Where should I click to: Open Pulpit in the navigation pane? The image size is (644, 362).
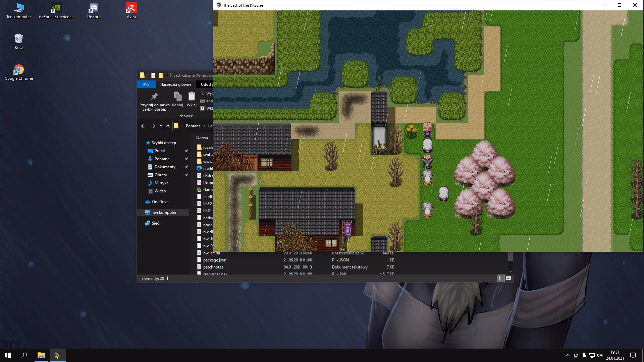(x=160, y=151)
